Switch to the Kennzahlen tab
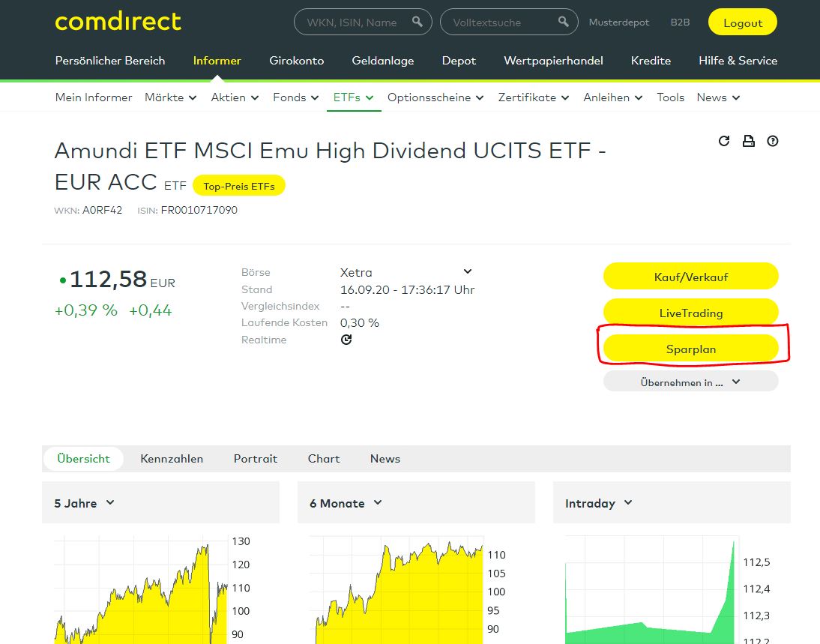 coord(172,459)
